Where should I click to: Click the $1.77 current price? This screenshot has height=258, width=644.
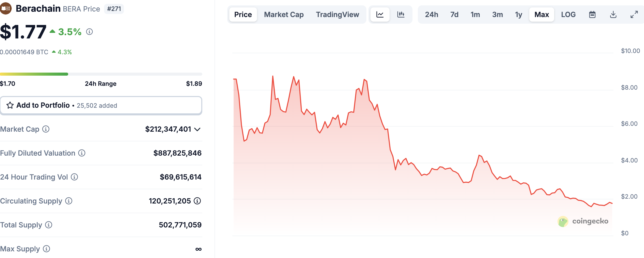(x=23, y=32)
